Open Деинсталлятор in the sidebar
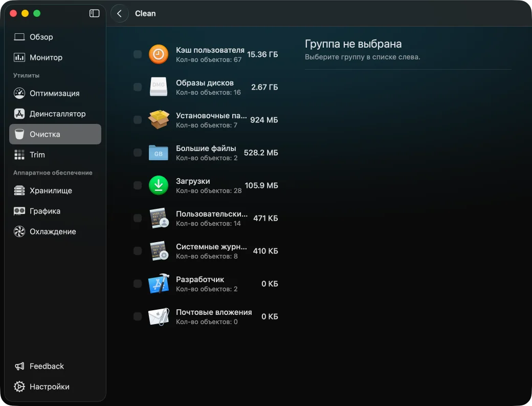The width and height of the screenshot is (532, 406). (x=55, y=114)
